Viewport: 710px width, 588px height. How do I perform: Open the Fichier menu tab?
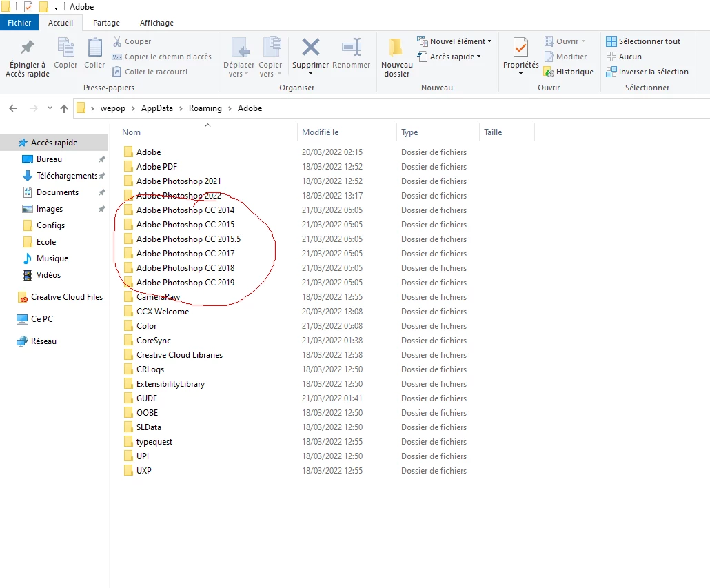click(x=19, y=23)
